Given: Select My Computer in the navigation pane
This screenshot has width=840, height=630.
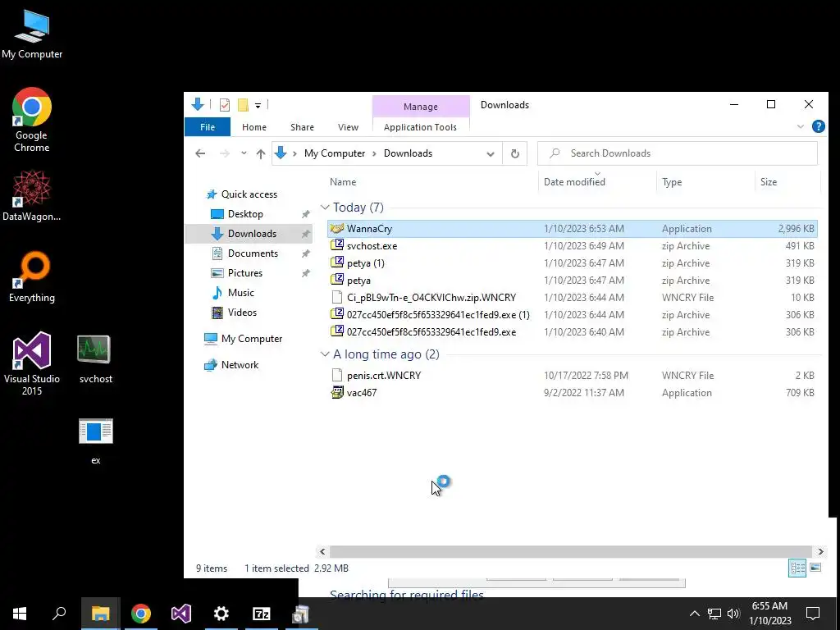Looking at the screenshot, I should click(252, 339).
